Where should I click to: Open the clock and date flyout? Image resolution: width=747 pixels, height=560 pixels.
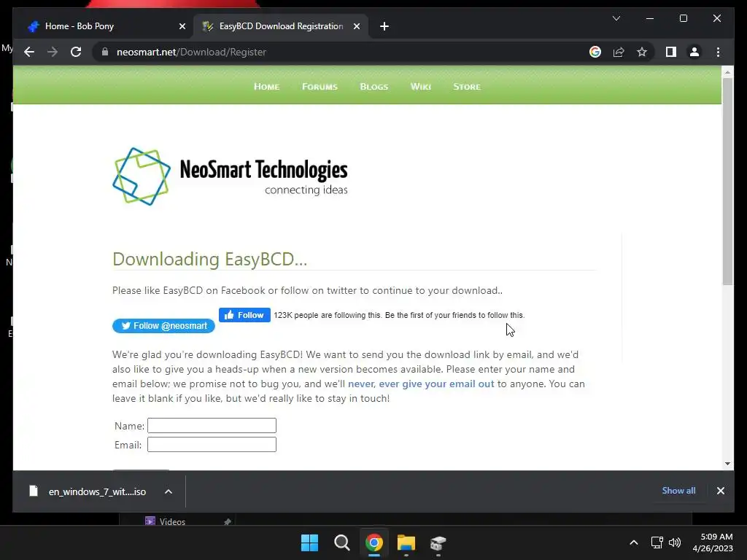[713, 542]
